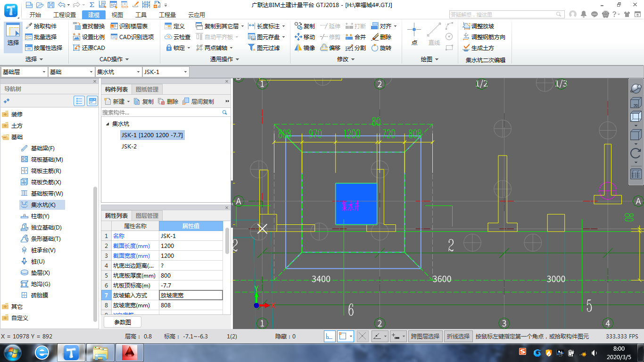
Task: Toggle 跨图层选择 option
Action: point(425,336)
